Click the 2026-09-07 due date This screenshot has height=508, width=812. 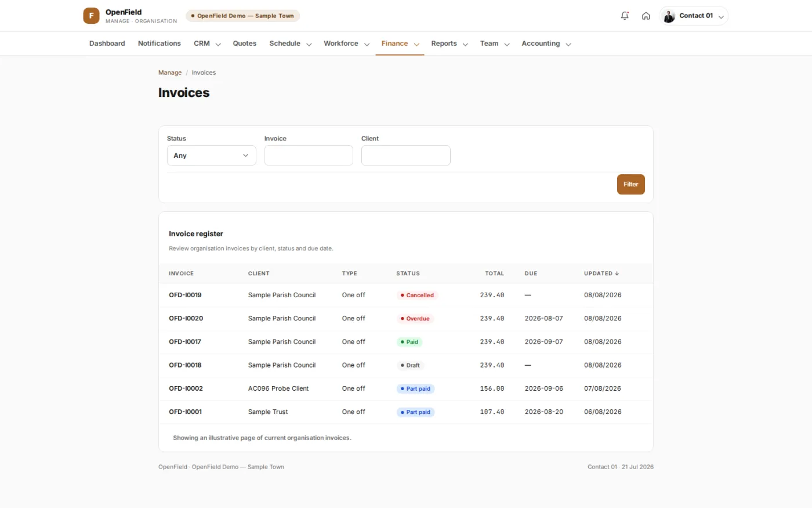click(x=544, y=342)
